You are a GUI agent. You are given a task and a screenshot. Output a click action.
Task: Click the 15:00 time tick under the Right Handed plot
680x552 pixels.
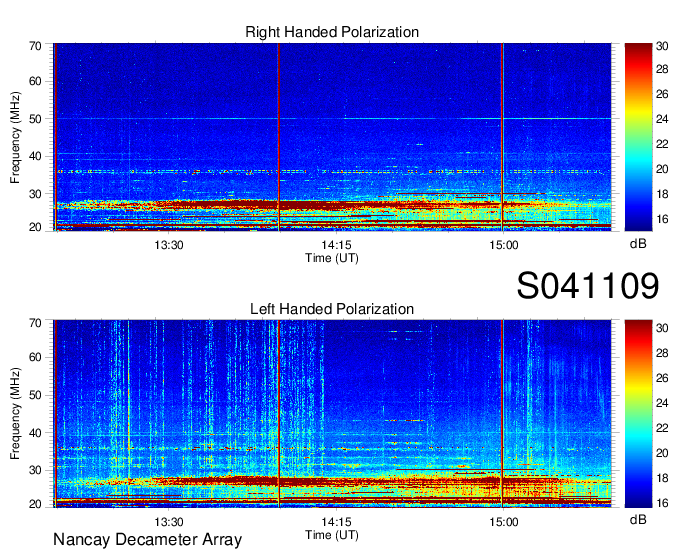coord(503,245)
